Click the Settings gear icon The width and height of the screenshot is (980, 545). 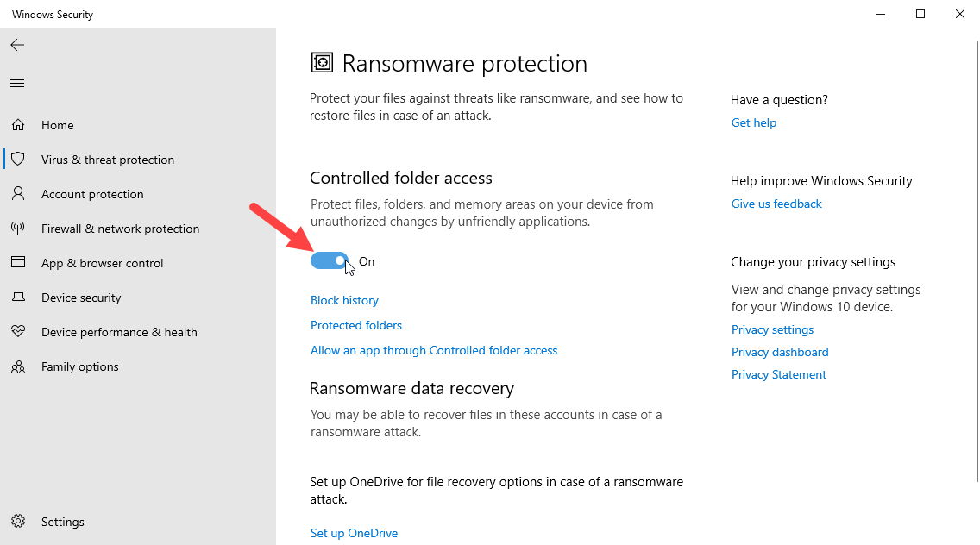[18, 522]
